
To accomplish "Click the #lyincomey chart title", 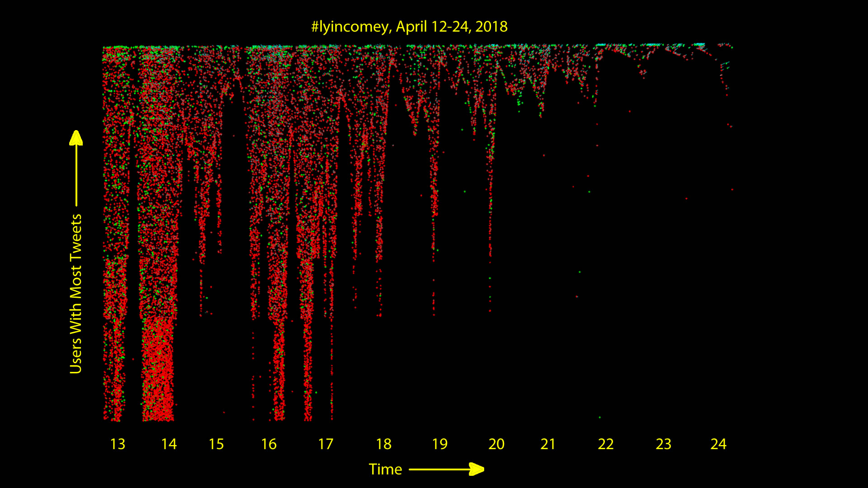I will (409, 27).
